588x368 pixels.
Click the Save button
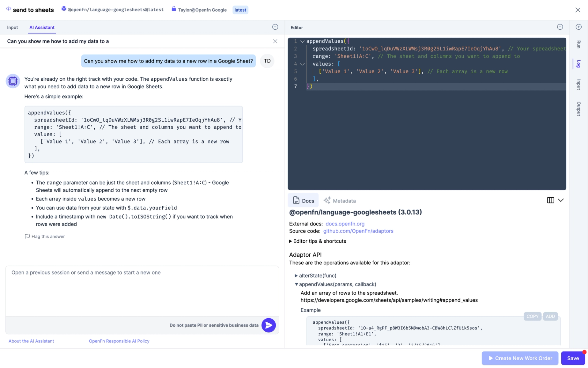coord(572,358)
